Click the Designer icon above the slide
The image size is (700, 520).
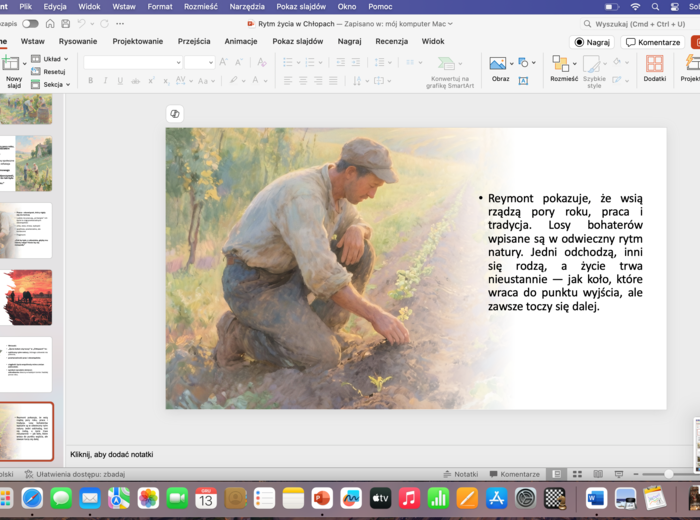[x=175, y=114]
